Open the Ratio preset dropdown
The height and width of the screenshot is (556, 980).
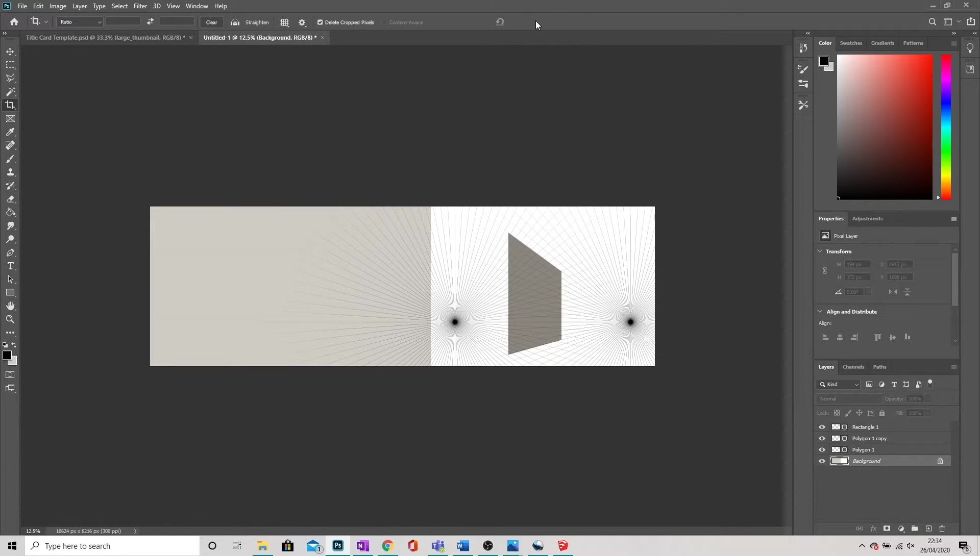tap(80, 22)
